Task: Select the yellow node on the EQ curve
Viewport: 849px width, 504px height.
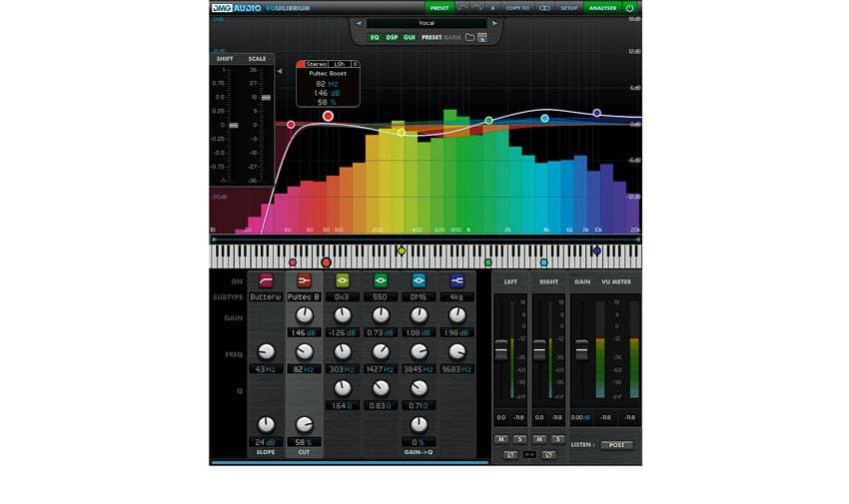Action: [402, 133]
